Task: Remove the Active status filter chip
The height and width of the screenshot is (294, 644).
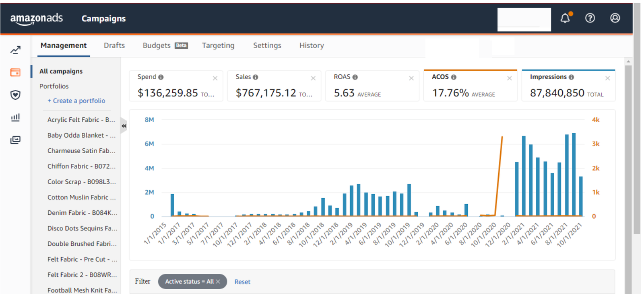Action: click(x=218, y=282)
